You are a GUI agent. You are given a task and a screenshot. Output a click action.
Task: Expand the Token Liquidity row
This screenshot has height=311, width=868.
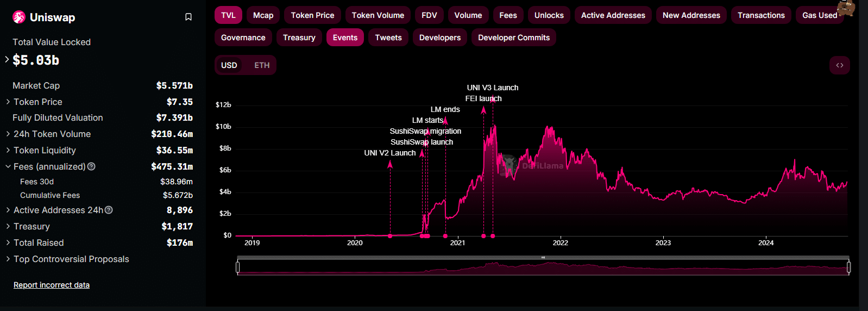[8, 150]
